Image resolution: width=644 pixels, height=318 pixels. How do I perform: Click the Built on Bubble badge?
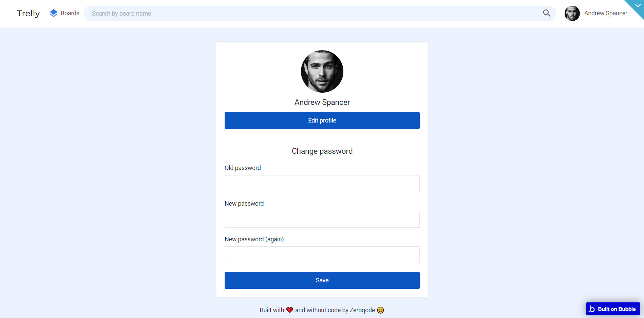pos(613,309)
